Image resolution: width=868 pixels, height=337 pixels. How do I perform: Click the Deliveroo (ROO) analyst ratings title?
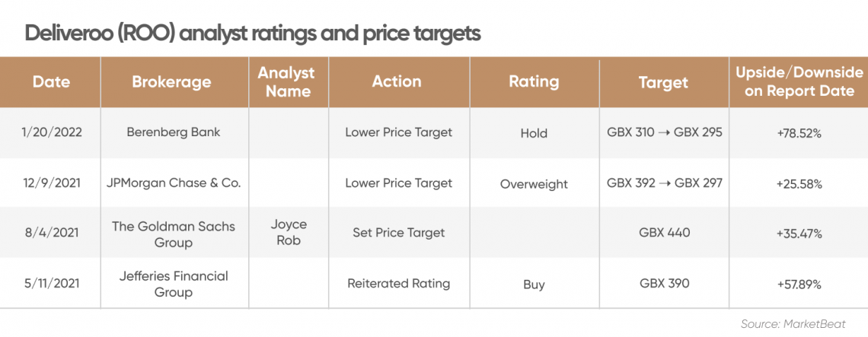[253, 33]
